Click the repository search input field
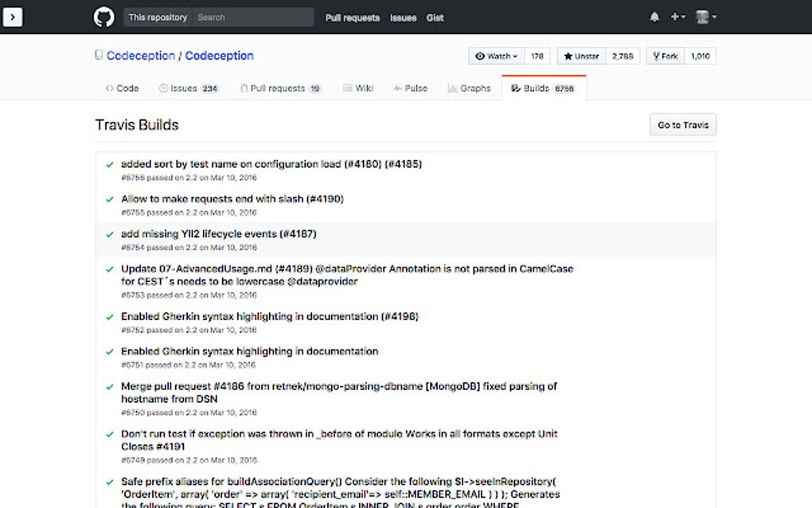Image resolution: width=812 pixels, height=508 pixels. pos(255,17)
